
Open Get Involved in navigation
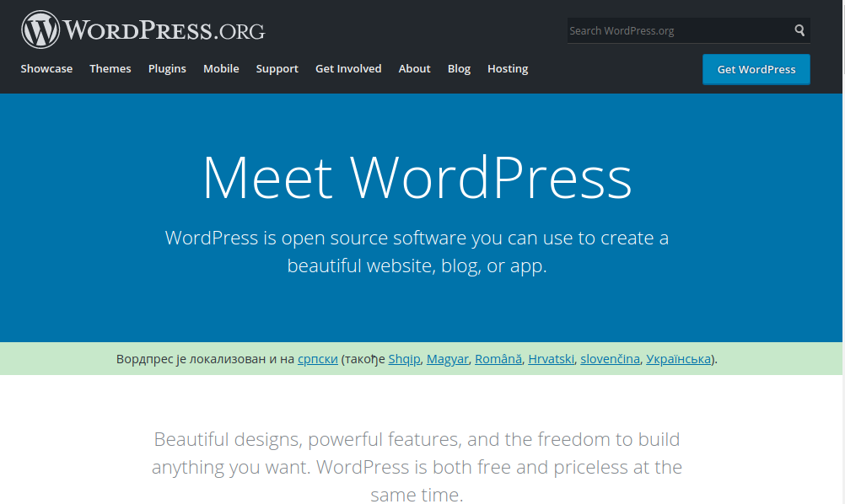coord(348,69)
